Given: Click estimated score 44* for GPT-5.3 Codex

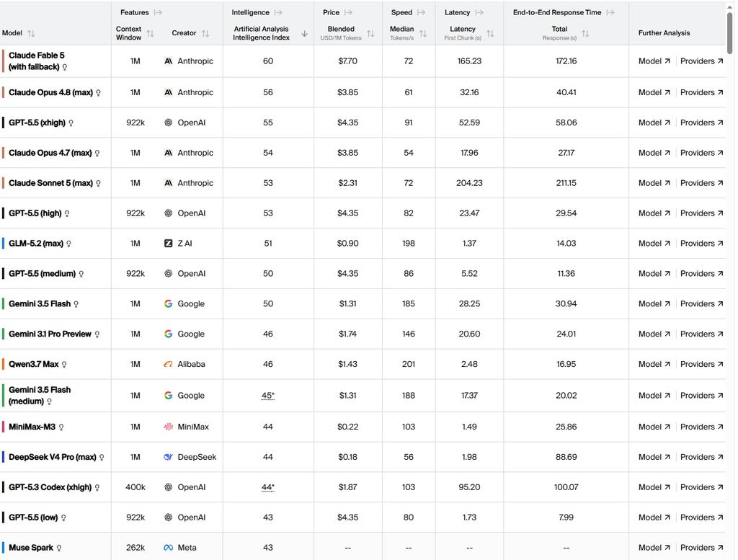Looking at the screenshot, I should (268, 487).
